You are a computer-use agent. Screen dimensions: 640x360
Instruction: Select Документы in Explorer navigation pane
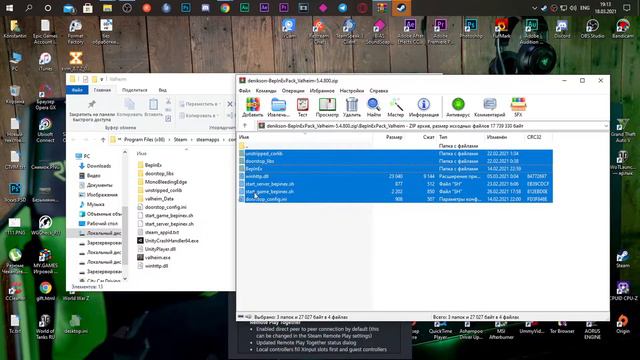[96, 185]
